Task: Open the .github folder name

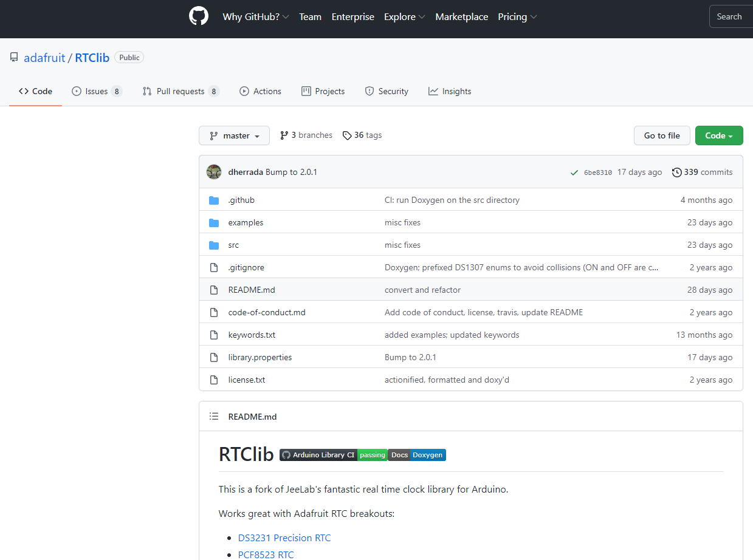Action: (241, 200)
